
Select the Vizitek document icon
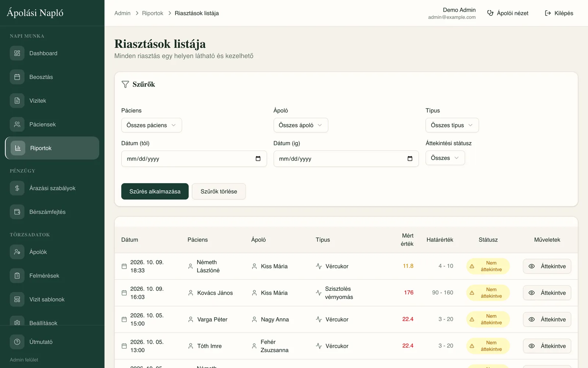(17, 101)
